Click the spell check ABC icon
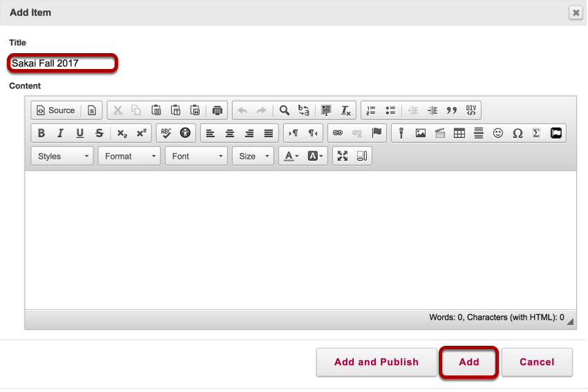The width and height of the screenshot is (588, 392). pyautogui.click(x=166, y=133)
